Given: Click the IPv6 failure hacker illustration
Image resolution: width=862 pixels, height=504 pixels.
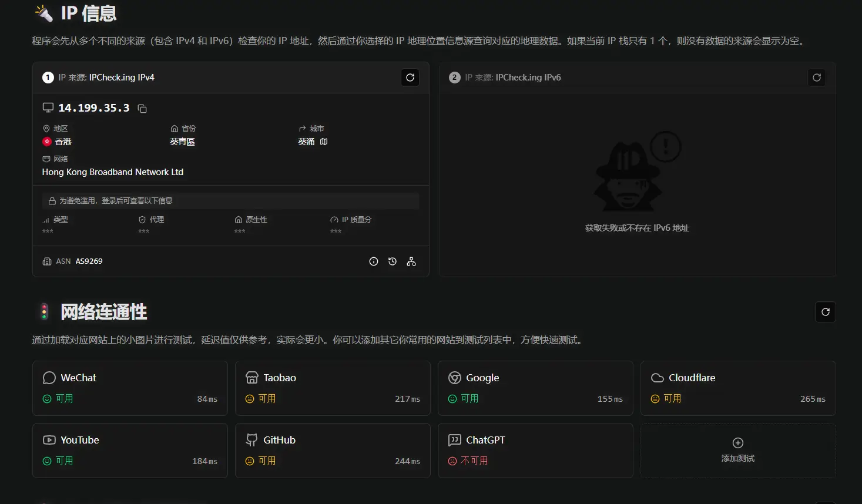Looking at the screenshot, I should (637, 172).
